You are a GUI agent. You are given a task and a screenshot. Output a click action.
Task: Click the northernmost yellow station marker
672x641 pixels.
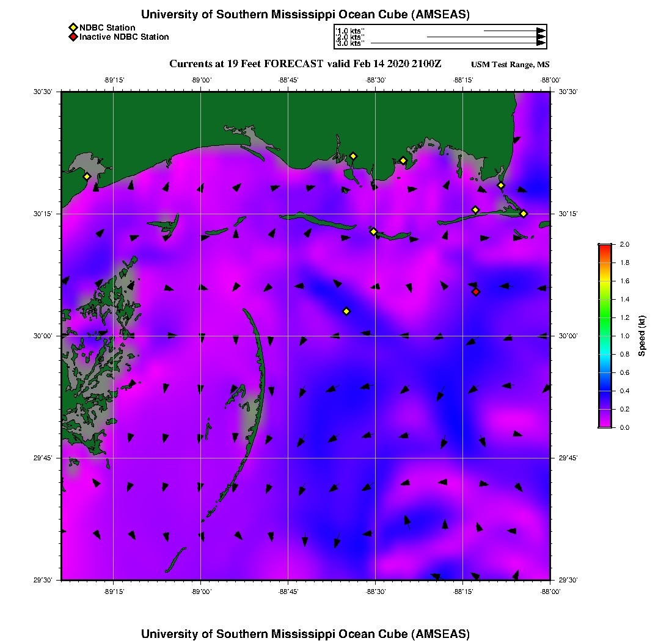(x=353, y=156)
